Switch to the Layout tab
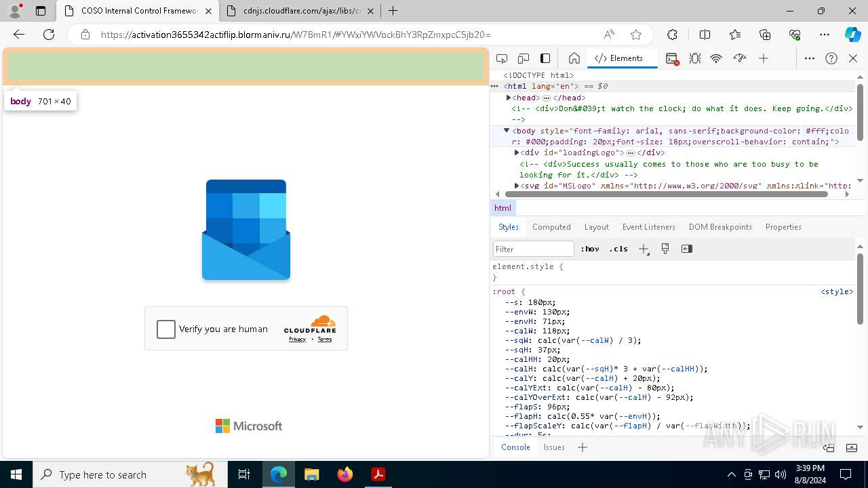Screen dimensions: 868x488 [x=597, y=227]
